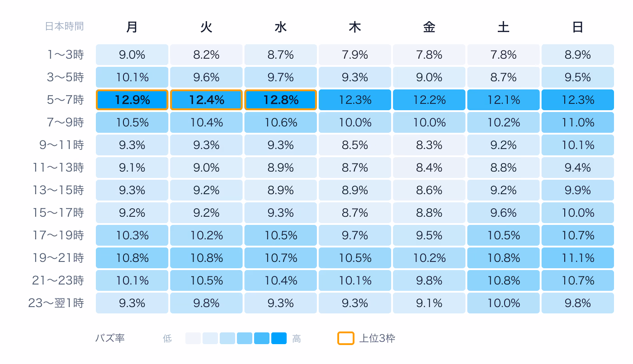The width and height of the screenshot is (633, 364).
Task: Click the Monday 5〜7時 cell showing 12.9%
Action: tap(132, 100)
